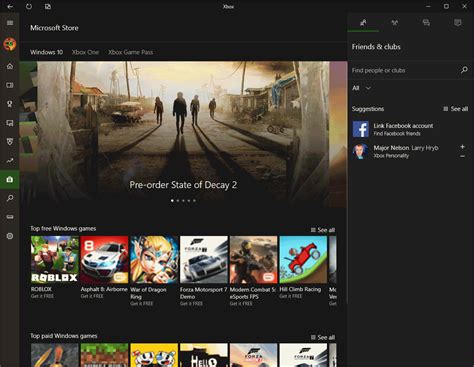Open Trending icon in sidebar
The height and width of the screenshot is (367, 474).
tap(10, 161)
